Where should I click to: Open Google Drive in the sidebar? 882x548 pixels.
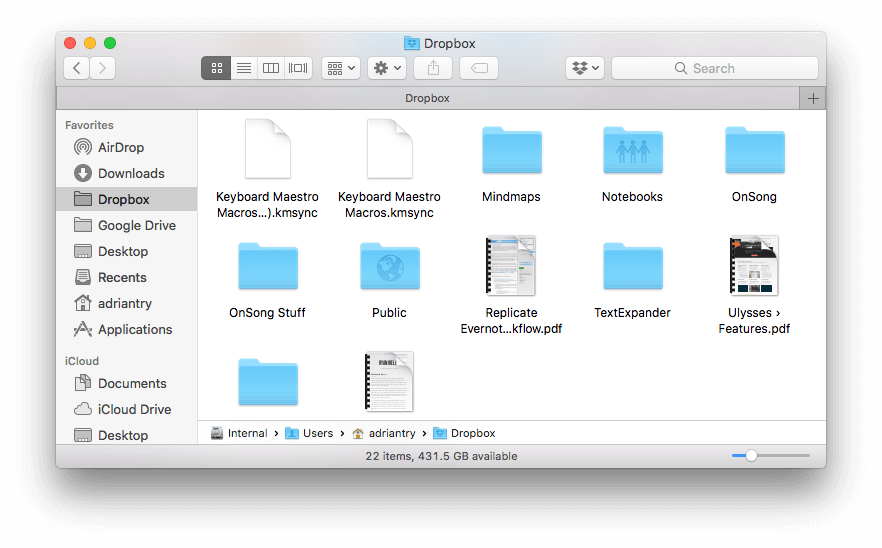click(127, 225)
